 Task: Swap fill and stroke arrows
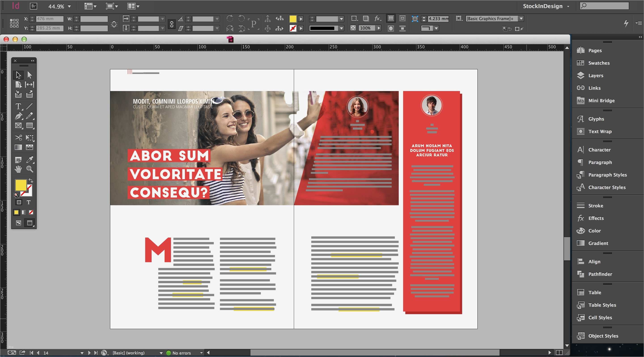(x=31, y=180)
